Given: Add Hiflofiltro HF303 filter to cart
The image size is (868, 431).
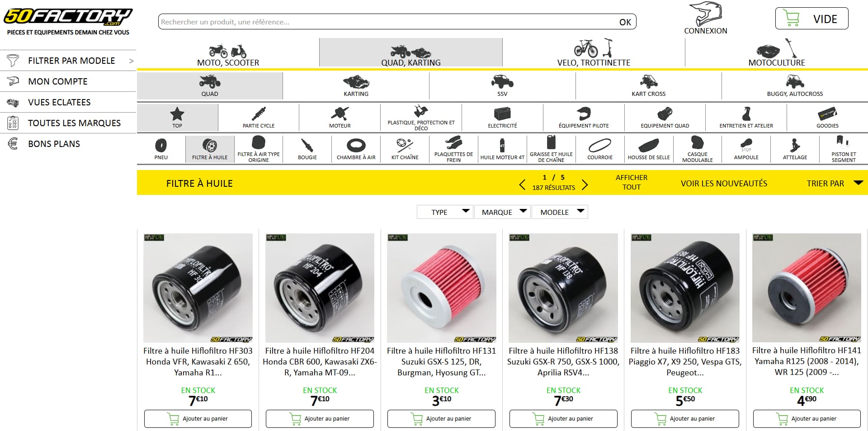Looking at the screenshot, I should pyautogui.click(x=198, y=419).
